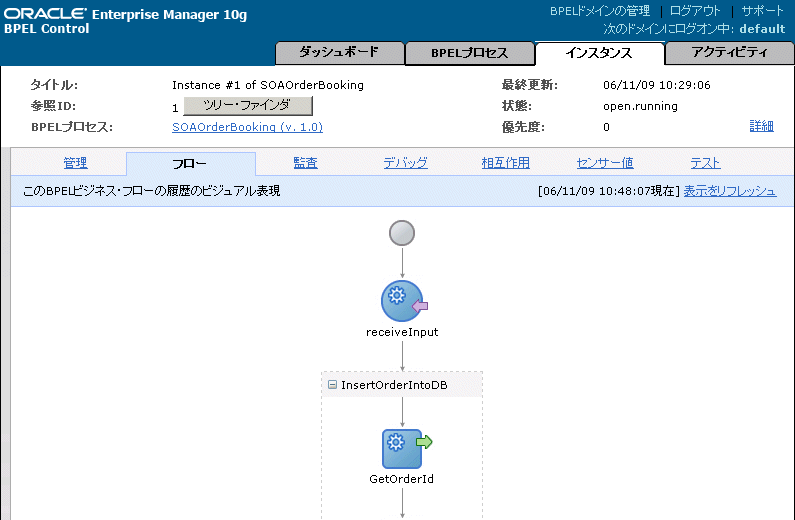Open the BPELプロセス tab
Screen dimensions: 795x520
pyautogui.click(x=469, y=53)
